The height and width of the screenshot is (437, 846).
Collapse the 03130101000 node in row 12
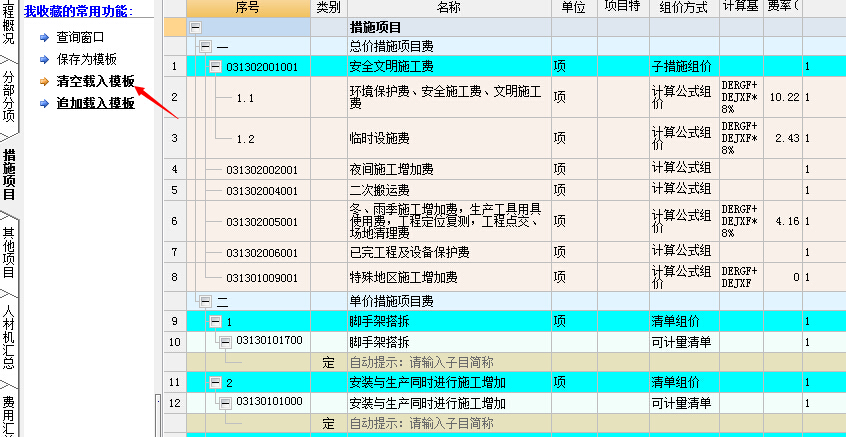[226, 403]
